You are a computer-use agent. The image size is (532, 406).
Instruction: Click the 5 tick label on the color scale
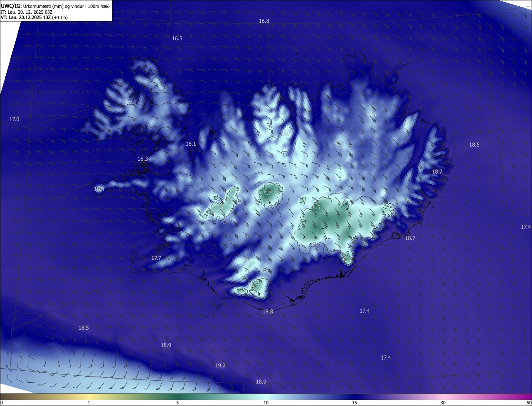pyautogui.click(x=177, y=403)
